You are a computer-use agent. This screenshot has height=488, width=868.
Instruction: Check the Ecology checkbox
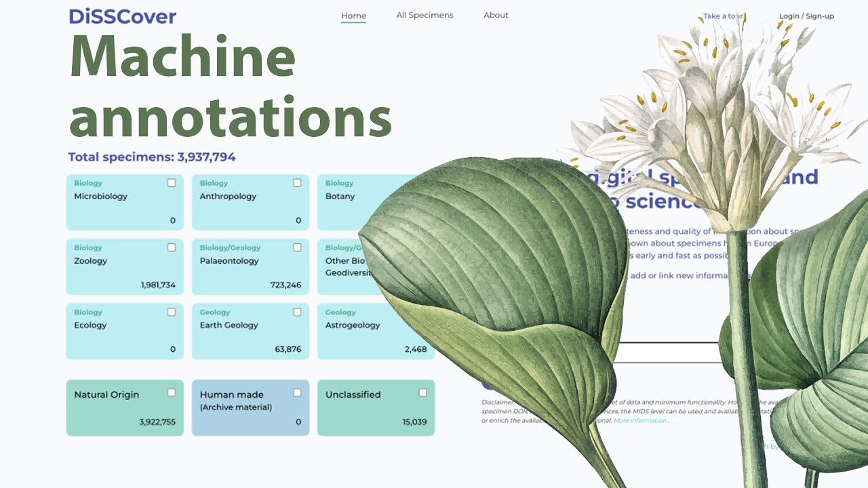click(172, 312)
